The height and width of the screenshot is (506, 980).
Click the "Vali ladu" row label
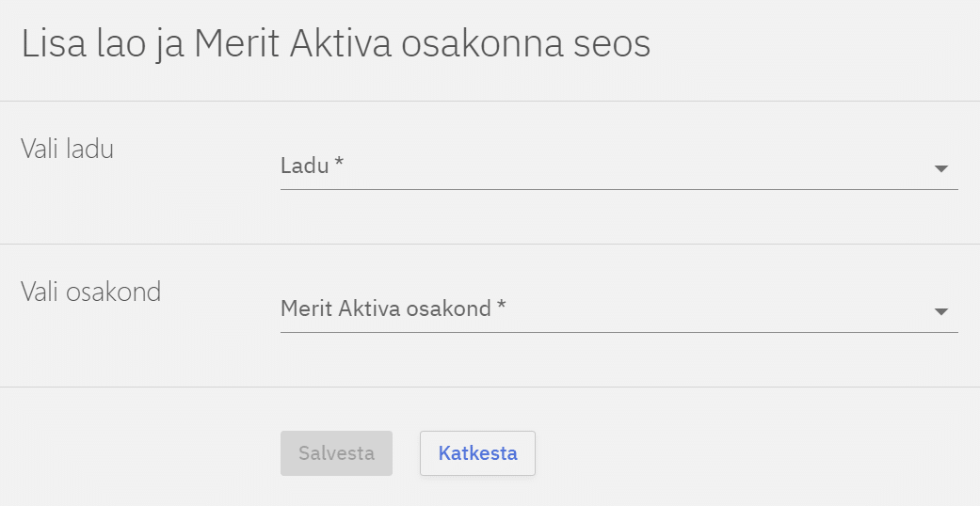(67, 149)
